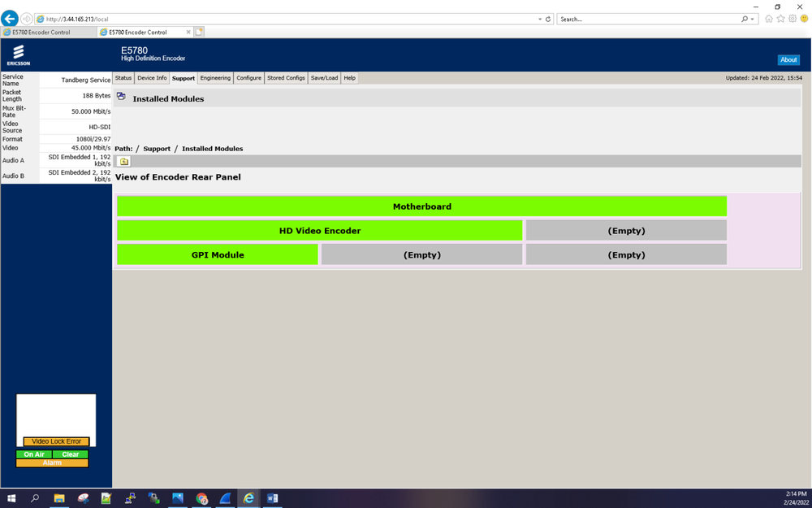Switch to the Device Info tab

coord(152,78)
